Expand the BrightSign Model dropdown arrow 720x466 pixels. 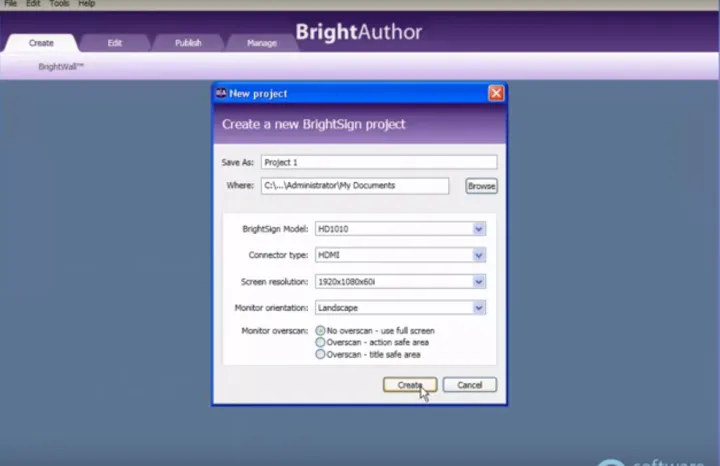point(478,229)
